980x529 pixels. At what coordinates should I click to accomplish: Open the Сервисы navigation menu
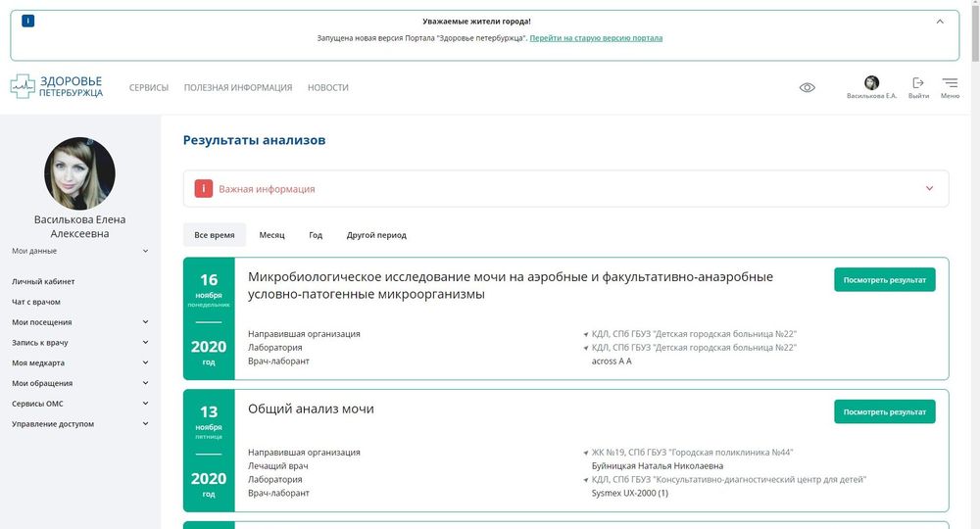149,87
